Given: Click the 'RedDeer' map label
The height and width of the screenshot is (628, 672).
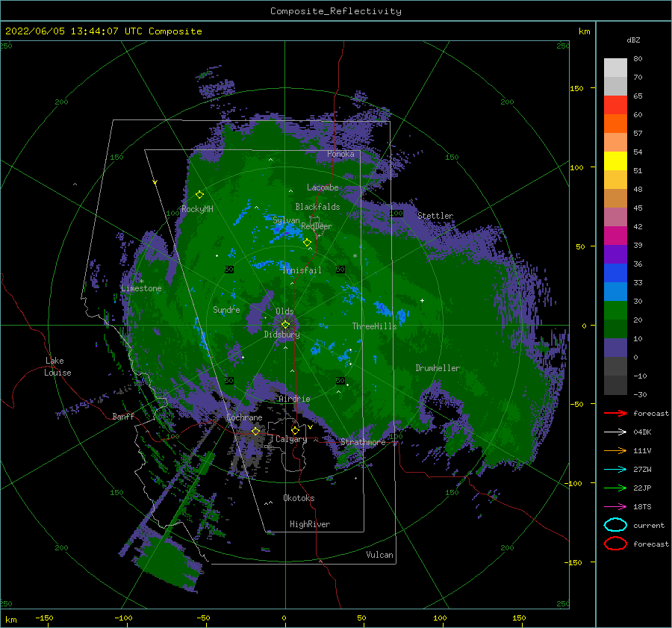Looking at the screenshot, I should pos(317,226).
